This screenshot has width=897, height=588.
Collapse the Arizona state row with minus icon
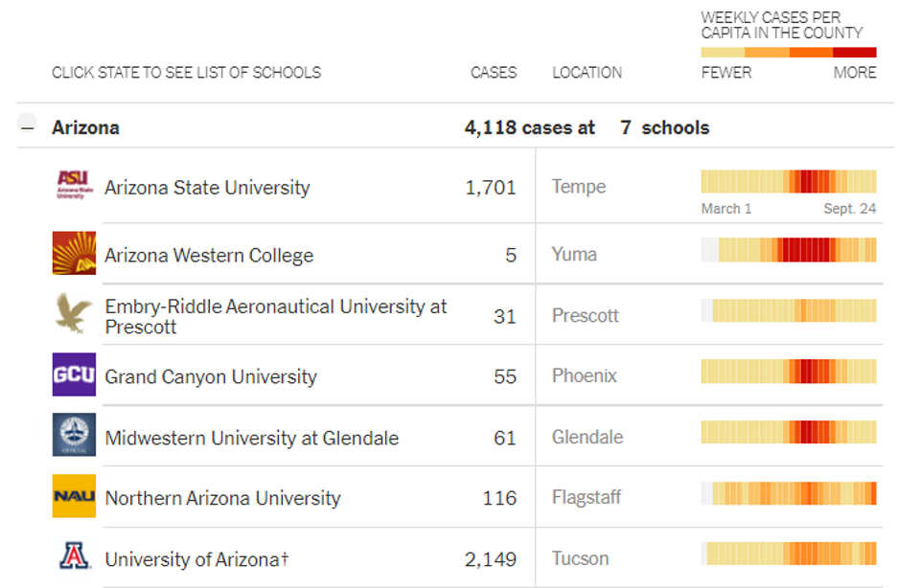28,127
